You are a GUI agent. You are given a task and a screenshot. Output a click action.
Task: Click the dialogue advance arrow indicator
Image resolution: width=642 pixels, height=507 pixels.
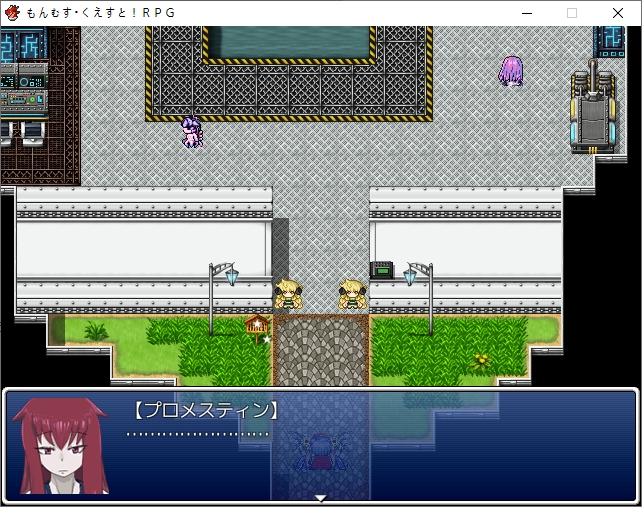(x=321, y=498)
